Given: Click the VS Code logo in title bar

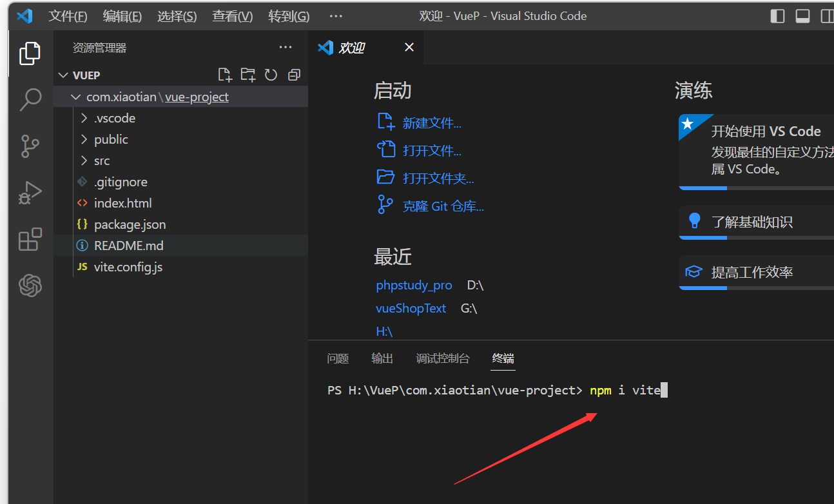Looking at the screenshot, I should tap(24, 16).
